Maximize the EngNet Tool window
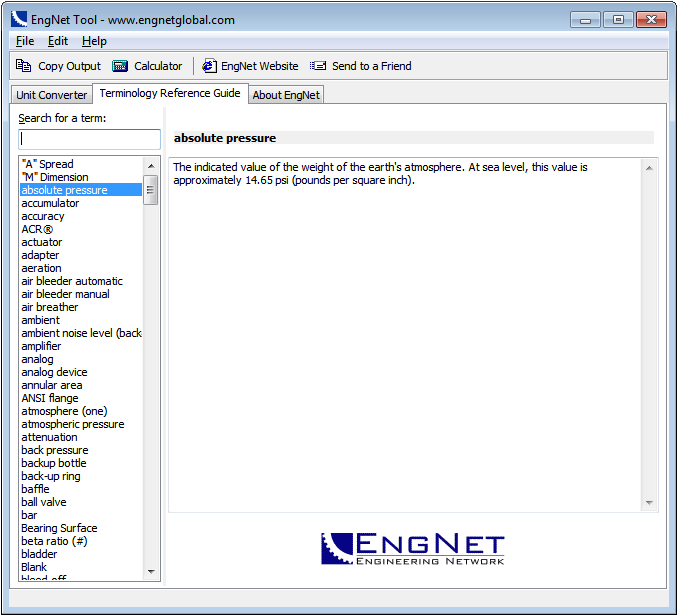This screenshot has width=678, height=616. (x=618, y=20)
